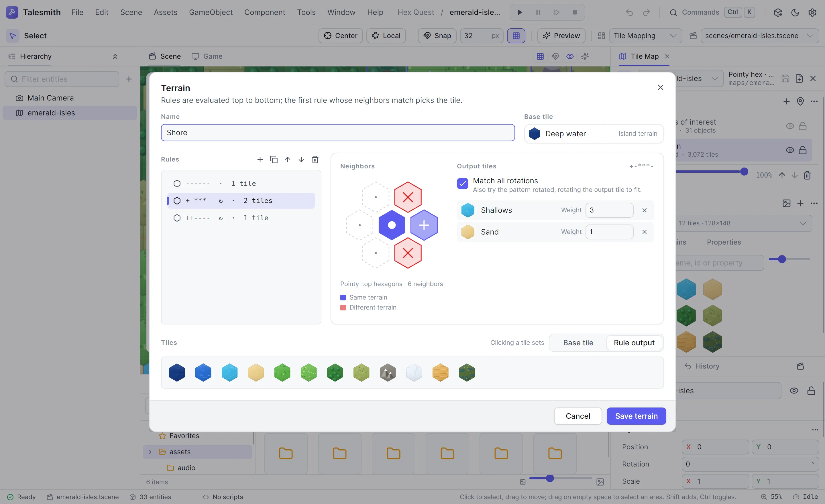Click the Play button in top bar
825x504 pixels.
(520, 12)
